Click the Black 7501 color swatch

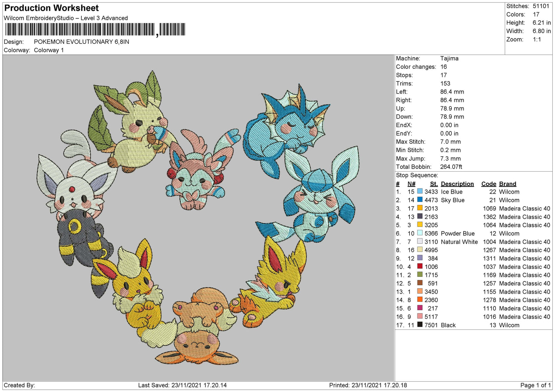[420, 325]
